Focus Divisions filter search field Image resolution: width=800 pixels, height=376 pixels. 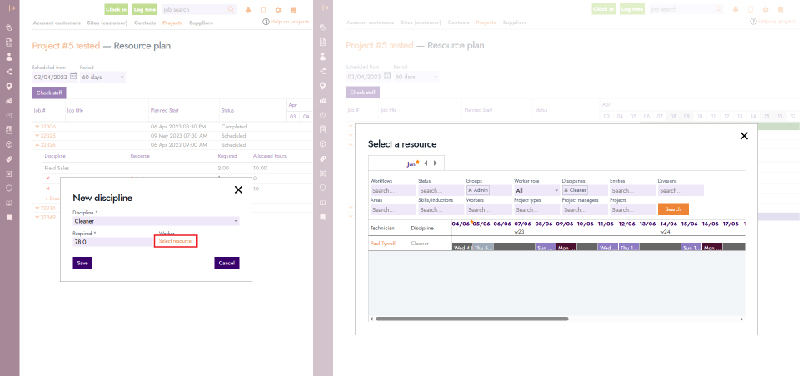(x=681, y=190)
